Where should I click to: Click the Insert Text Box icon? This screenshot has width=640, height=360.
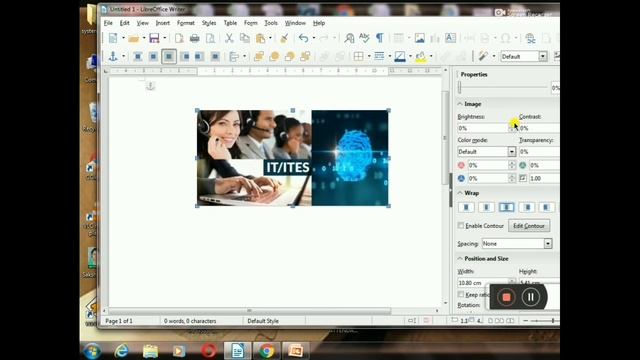[x=450, y=38]
